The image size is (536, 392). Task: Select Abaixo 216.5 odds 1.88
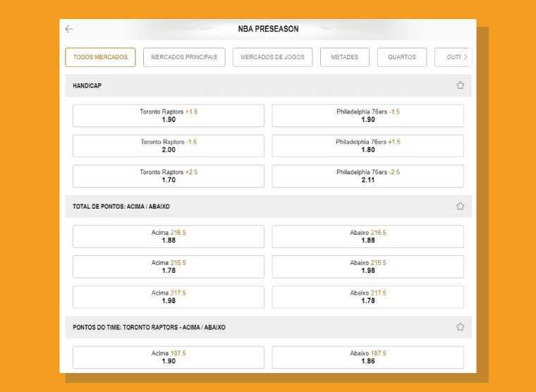click(368, 236)
